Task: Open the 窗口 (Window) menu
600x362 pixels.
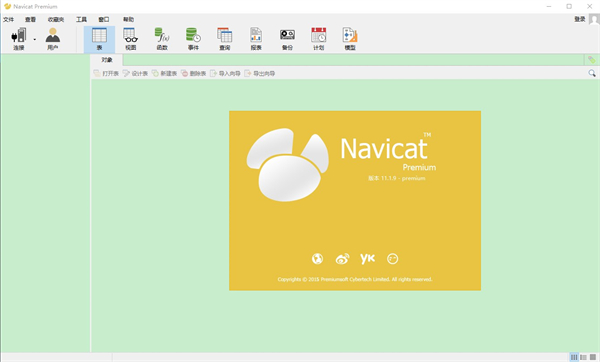Action: 104,19
